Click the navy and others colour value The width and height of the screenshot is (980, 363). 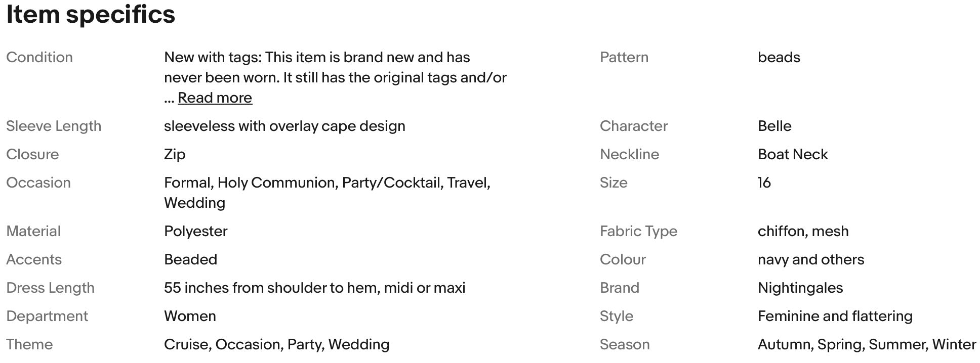point(811,259)
